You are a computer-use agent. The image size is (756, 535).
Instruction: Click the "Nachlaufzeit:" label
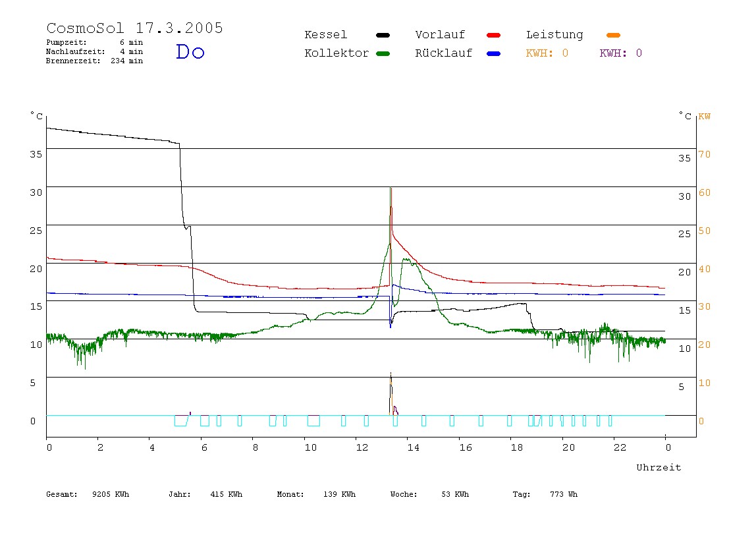[76, 51]
